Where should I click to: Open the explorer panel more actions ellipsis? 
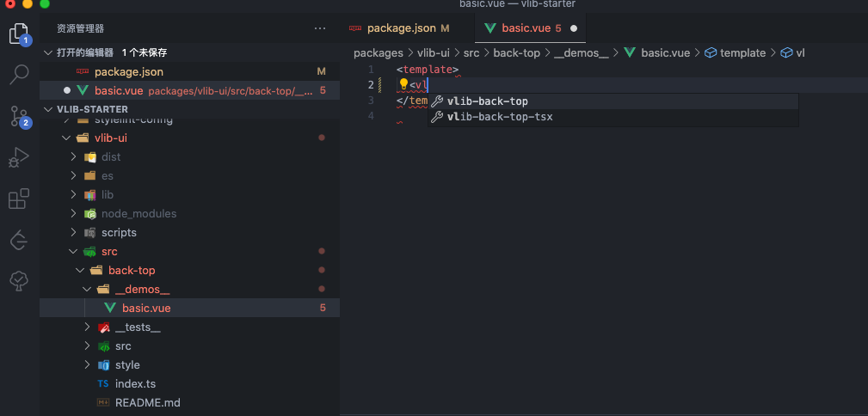click(x=320, y=28)
